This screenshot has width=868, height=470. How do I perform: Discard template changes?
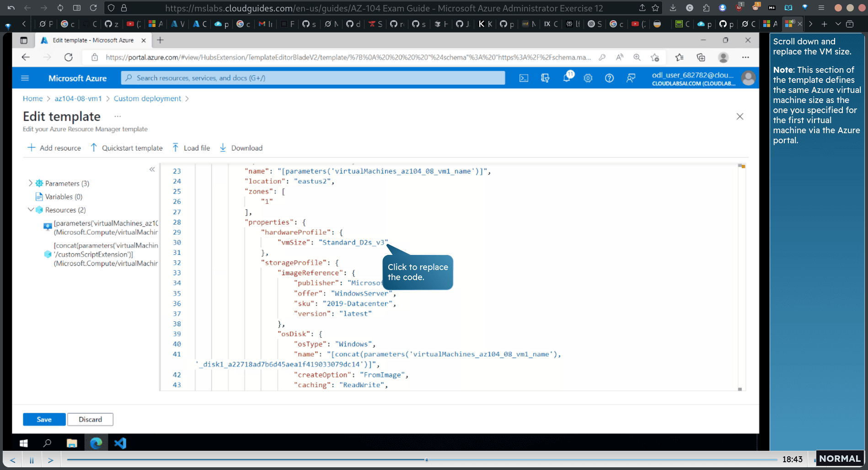tap(90, 419)
